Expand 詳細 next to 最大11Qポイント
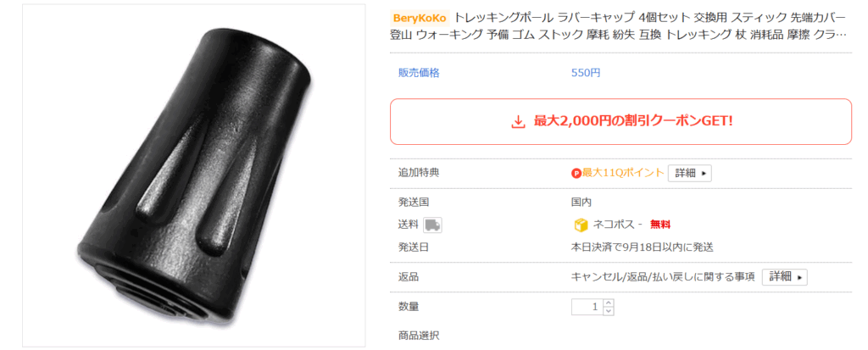Image resolution: width=868 pixels, height=350 pixels. click(689, 173)
